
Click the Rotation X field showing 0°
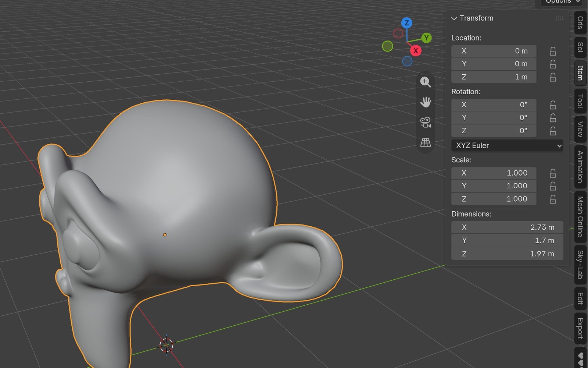click(x=494, y=105)
